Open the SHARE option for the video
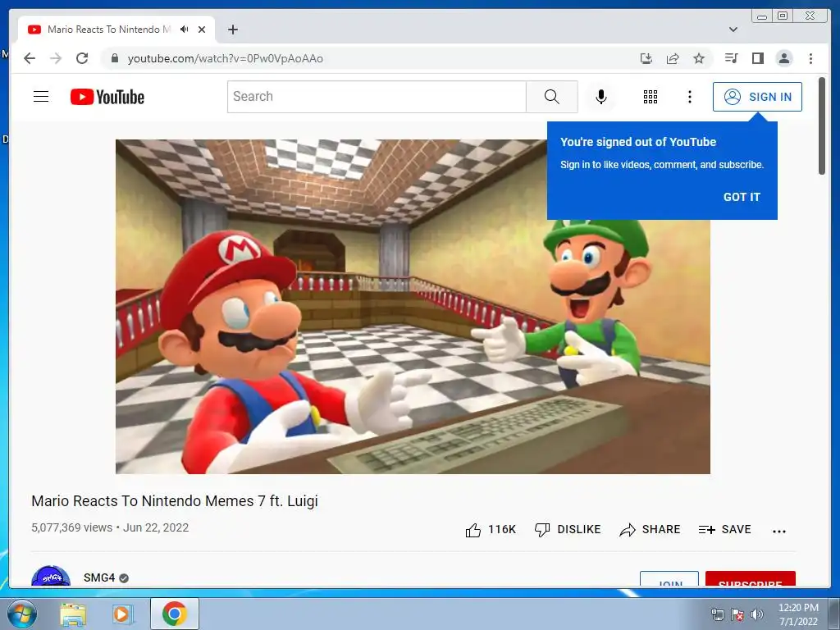This screenshot has height=630, width=840. coord(650,530)
